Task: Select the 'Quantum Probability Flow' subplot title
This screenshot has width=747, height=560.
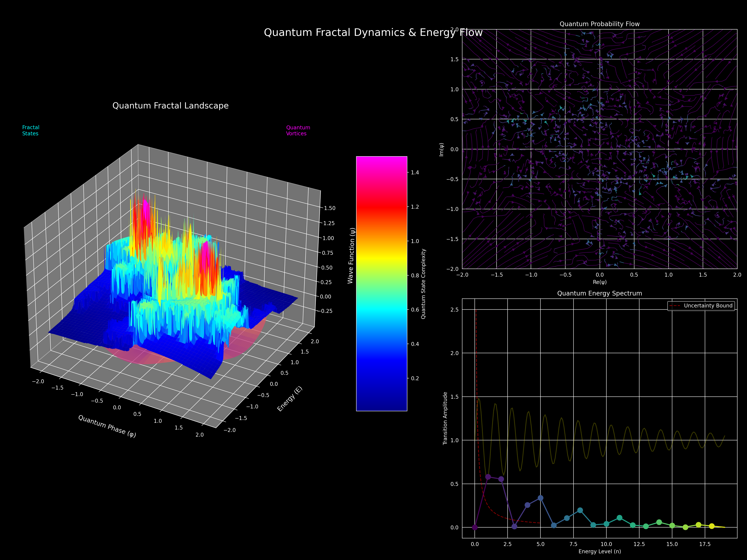Action: tap(599, 24)
